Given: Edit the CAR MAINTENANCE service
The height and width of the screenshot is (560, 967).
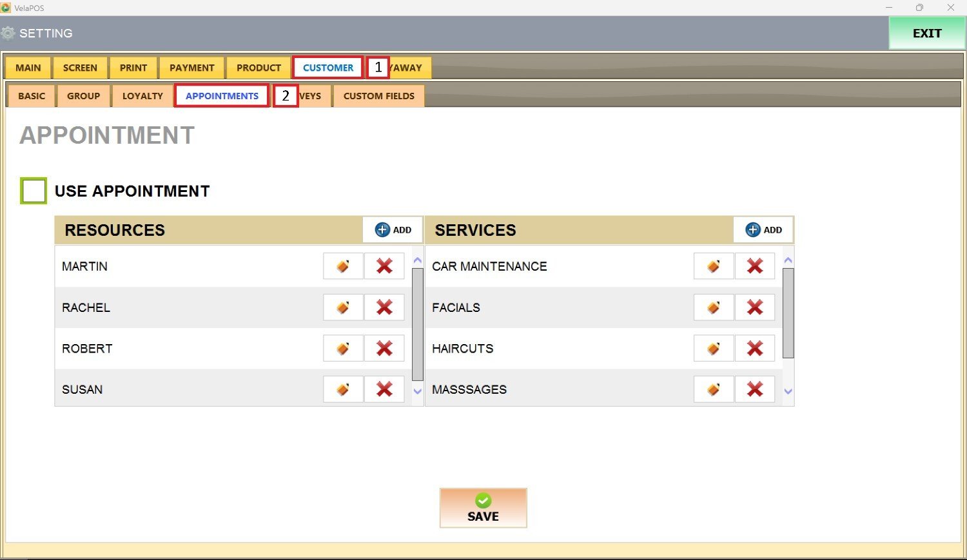Looking at the screenshot, I should coord(713,266).
